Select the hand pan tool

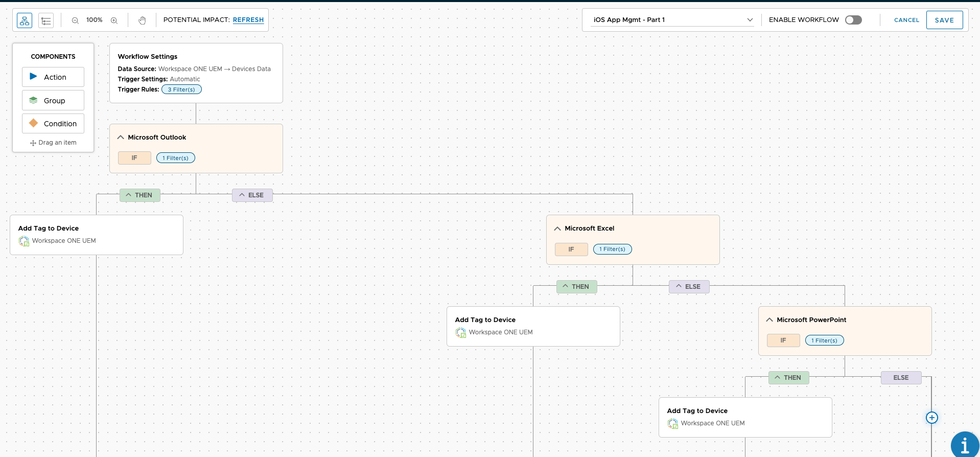142,20
